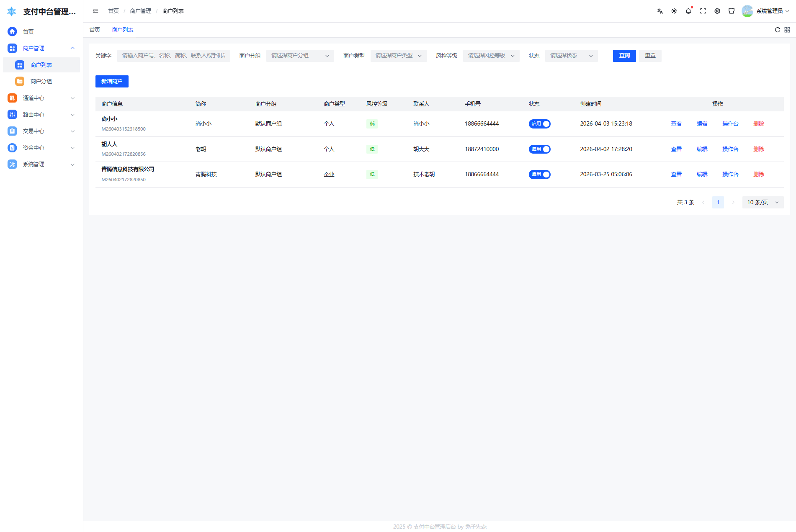Screen dimensions: 796x532
Task: Open the 风控等级 filter dropdown
Action: coord(491,56)
